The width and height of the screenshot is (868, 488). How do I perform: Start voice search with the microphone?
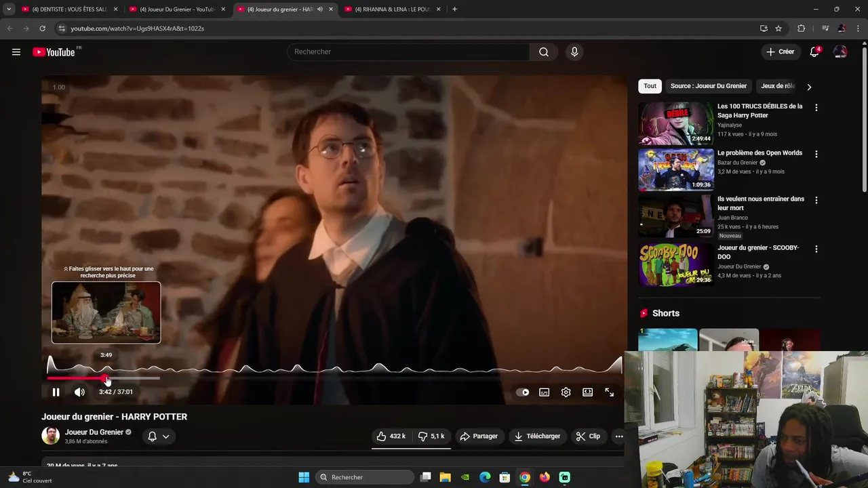click(574, 52)
